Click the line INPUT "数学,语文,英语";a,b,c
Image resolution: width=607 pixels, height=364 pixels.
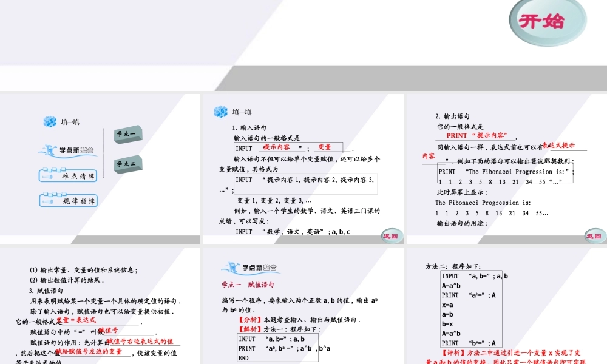[293, 232]
